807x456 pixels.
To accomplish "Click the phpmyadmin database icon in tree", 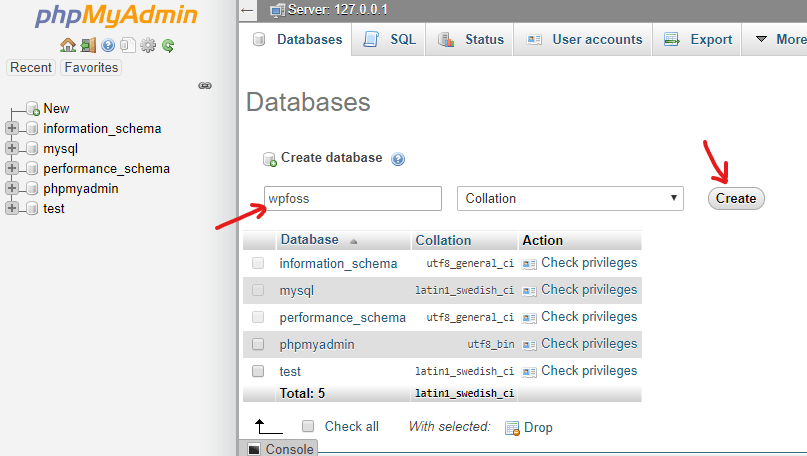I will coord(32,188).
